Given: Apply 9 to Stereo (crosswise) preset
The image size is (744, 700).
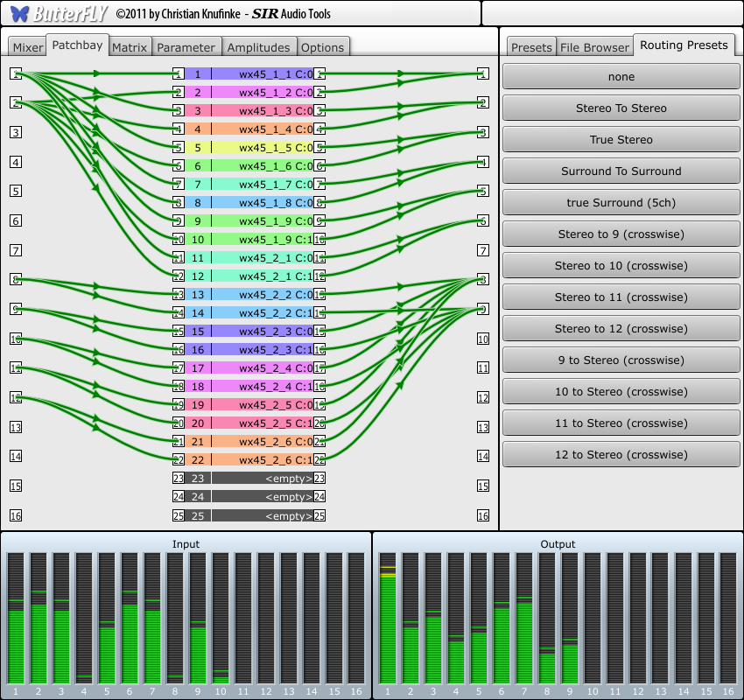Looking at the screenshot, I should coord(621,360).
